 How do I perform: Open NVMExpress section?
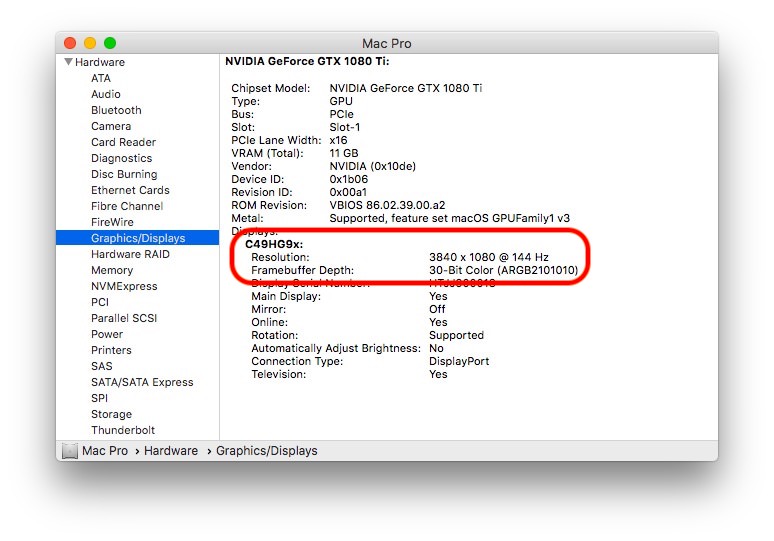pyautogui.click(x=124, y=286)
